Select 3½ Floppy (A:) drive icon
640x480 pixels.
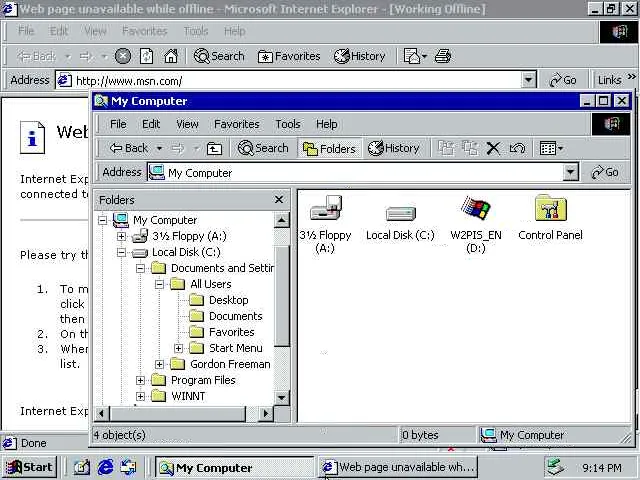point(325,224)
